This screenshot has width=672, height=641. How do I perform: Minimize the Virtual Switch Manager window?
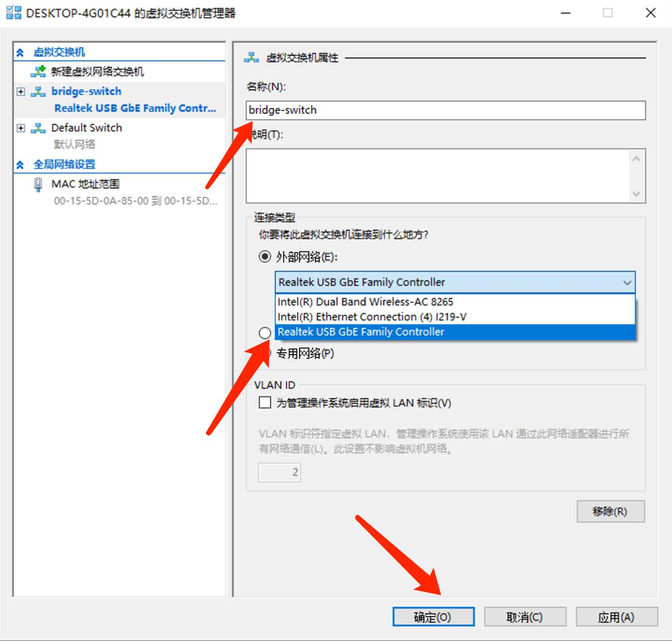tap(566, 13)
